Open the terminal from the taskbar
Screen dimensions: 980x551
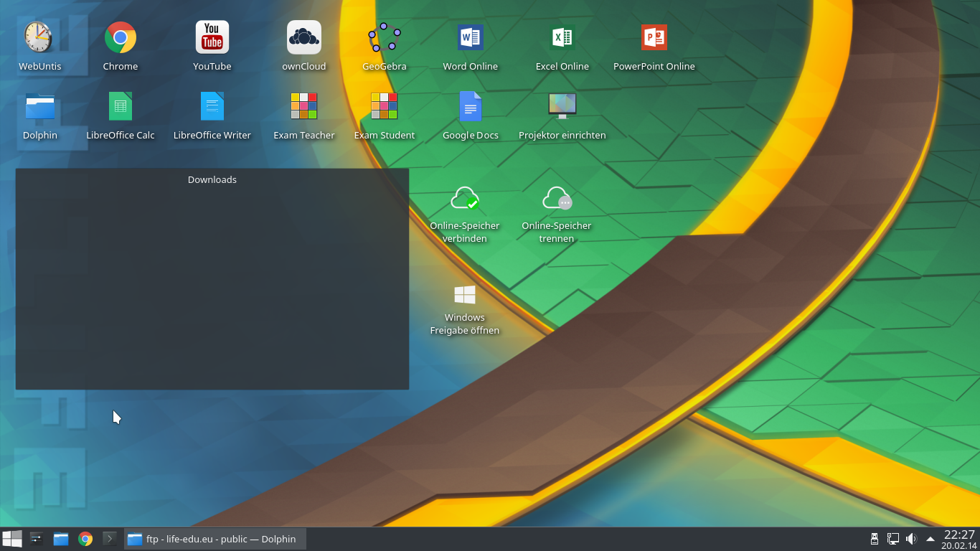click(110, 539)
